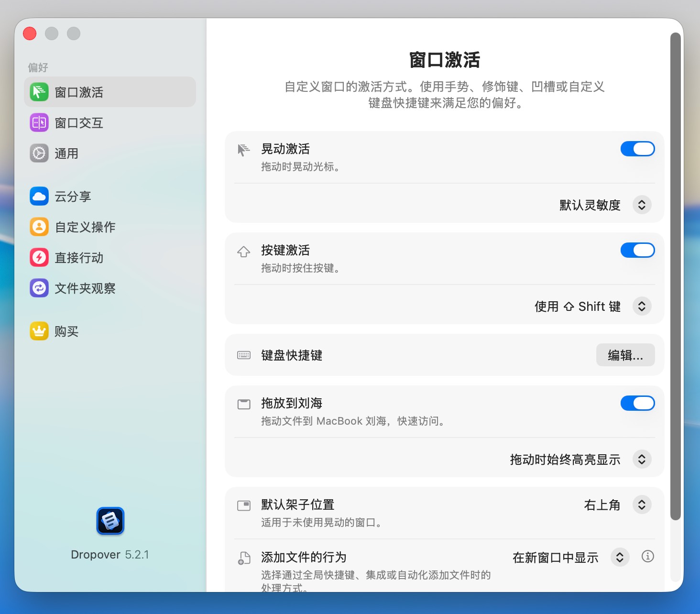Click the Dropover app logo
Screen dimensions: 700x614
click(110, 521)
